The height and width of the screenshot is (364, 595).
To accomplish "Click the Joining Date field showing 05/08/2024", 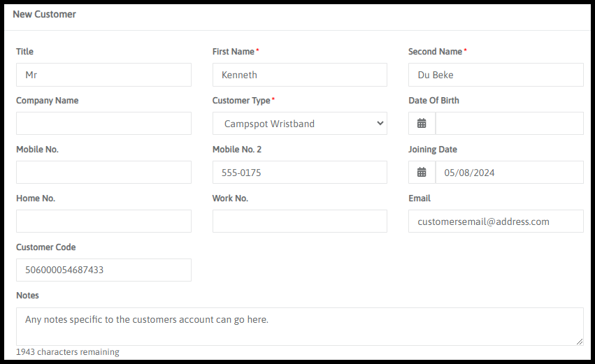I will (509, 173).
